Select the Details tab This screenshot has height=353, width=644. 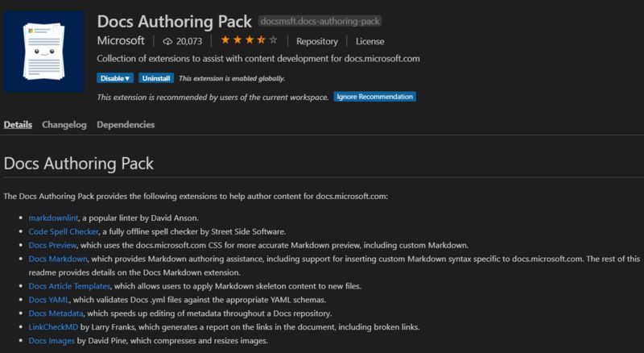coord(18,125)
